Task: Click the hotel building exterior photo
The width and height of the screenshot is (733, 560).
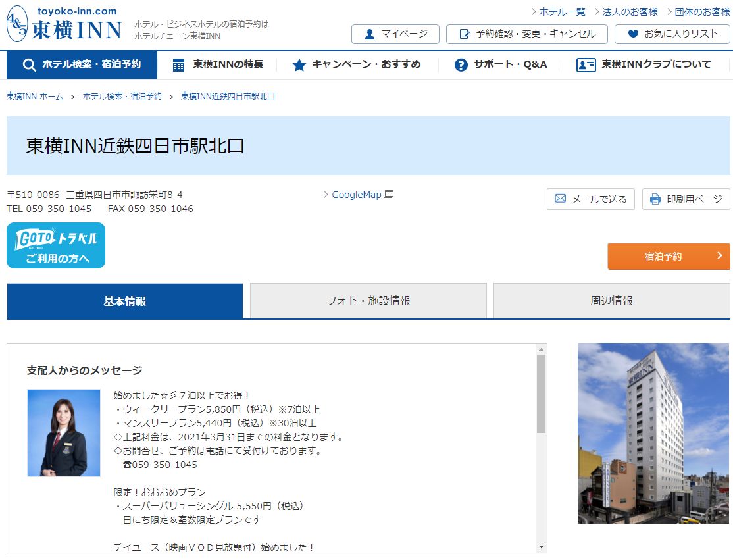Action: tap(653, 433)
